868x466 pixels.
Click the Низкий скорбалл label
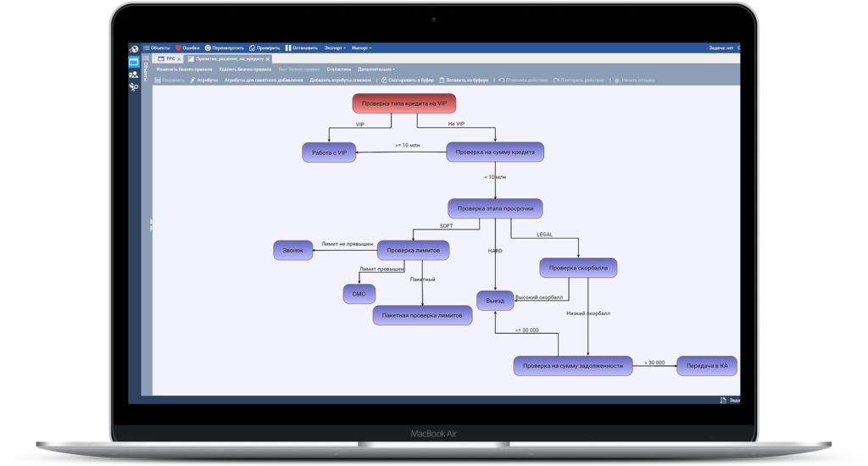588,313
